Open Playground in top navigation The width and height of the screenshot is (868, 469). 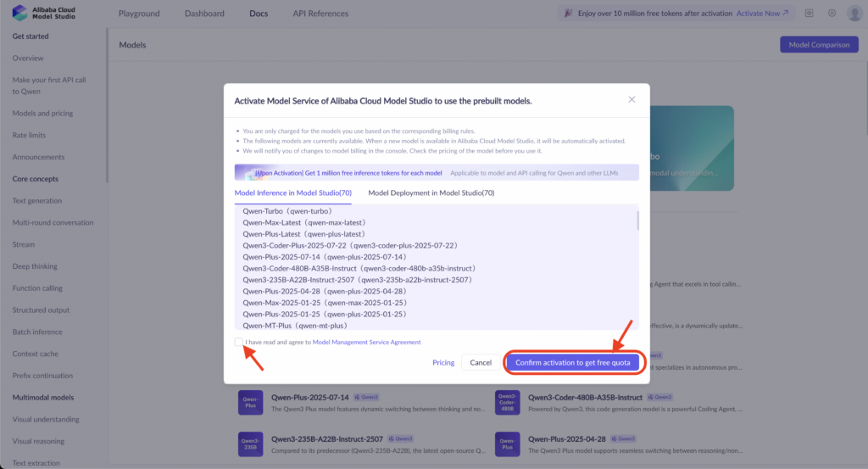click(x=139, y=14)
